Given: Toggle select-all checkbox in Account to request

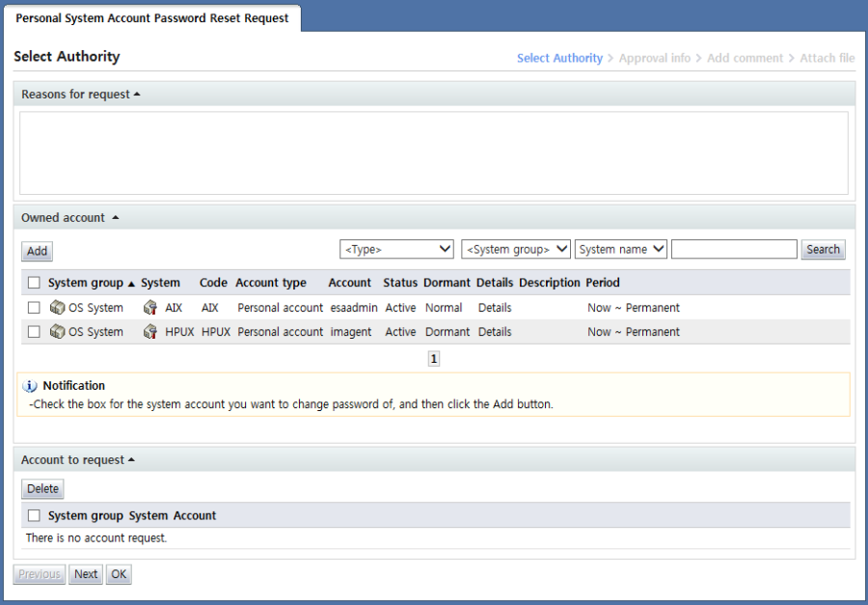Looking at the screenshot, I should [34, 515].
